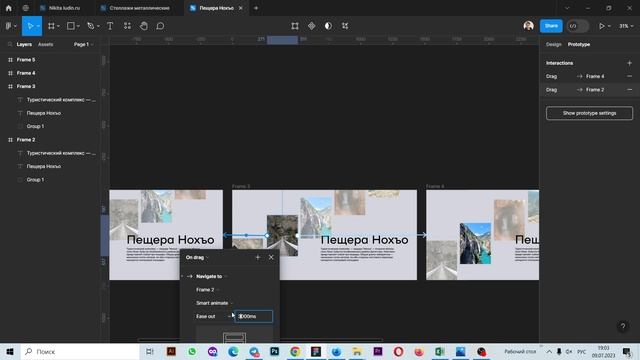640x360 pixels.
Task: Click the Use as mask icon
Action: 328,26
